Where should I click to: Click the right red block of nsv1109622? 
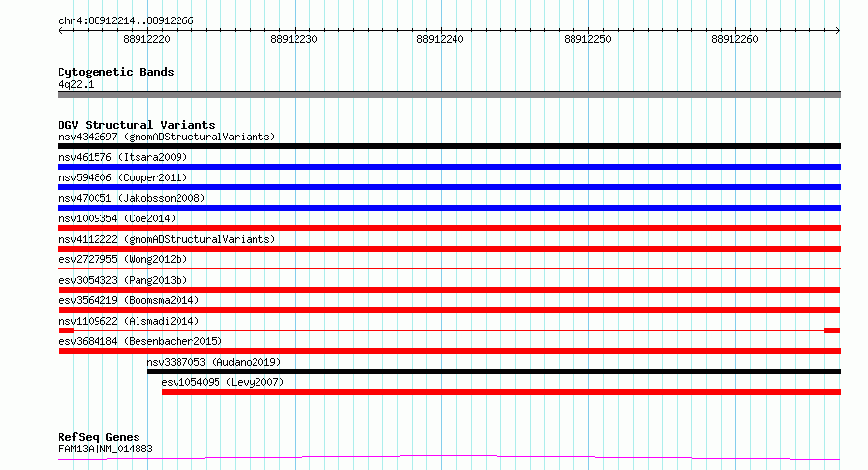pos(832,331)
